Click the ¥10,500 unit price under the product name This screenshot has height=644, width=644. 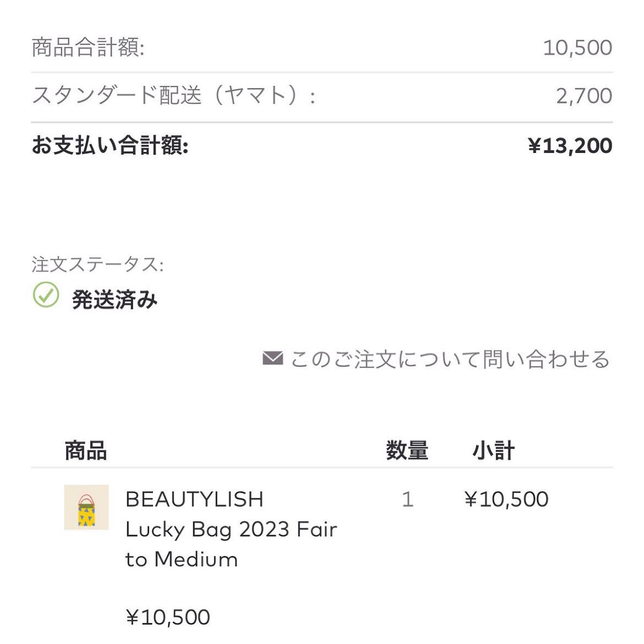[x=167, y=617]
